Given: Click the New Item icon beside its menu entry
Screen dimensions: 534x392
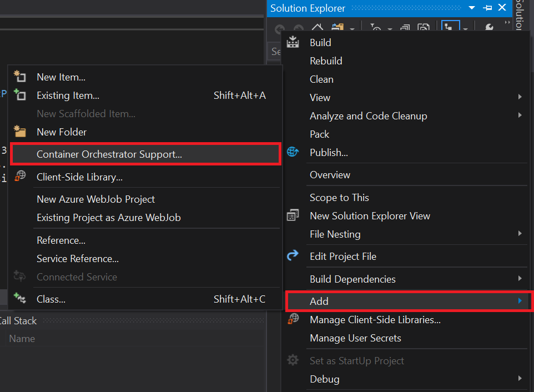Looking at the screenshot, I should (x=20, y=77).
